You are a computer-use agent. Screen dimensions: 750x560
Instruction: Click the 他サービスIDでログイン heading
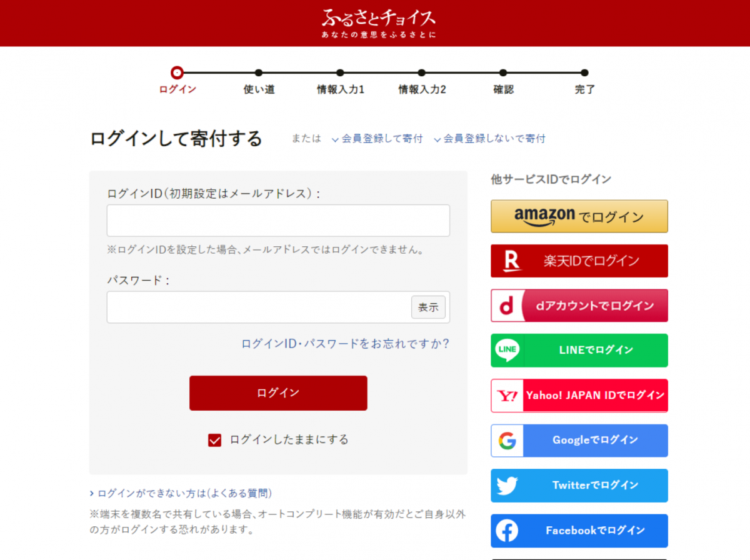pyautogui.click(x=551, y=179)
